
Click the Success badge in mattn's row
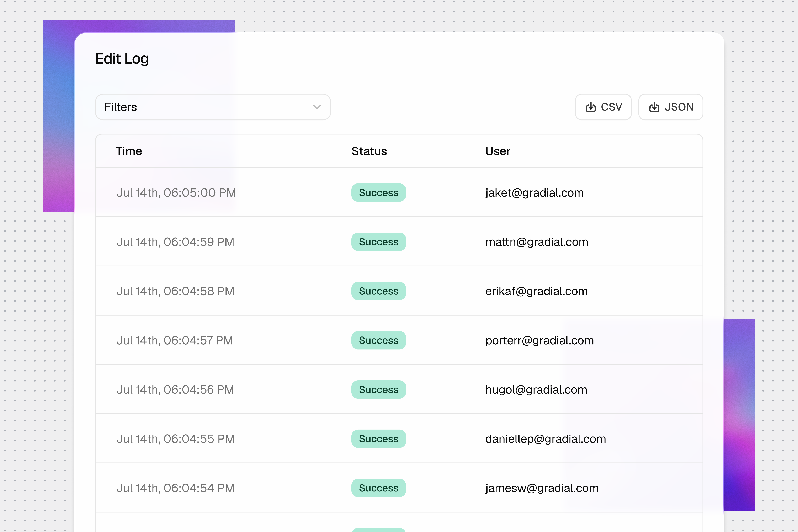(379, 242)
